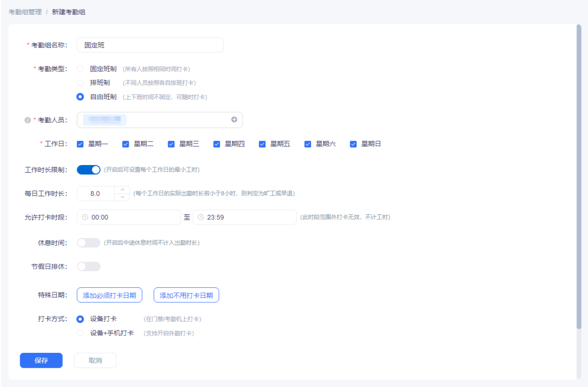Uncheck the 星期日 workday checkbox
Screen dimensions: 588x387
(x=353, y=144)
